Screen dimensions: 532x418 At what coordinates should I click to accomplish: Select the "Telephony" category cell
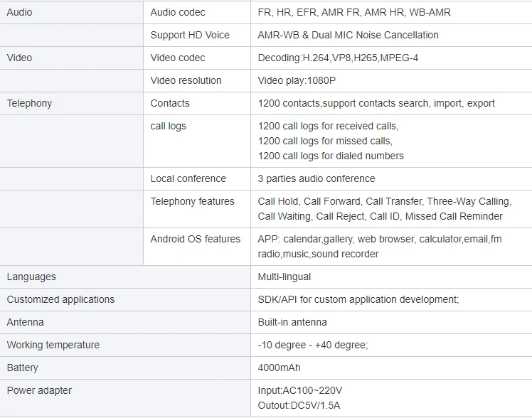pos(29,103)
